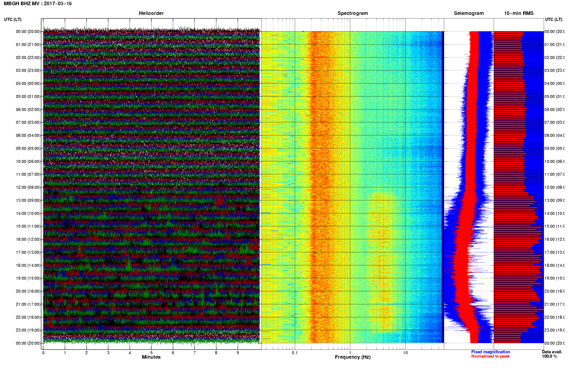Image resolution: width=588 pixels, height=368 pixels.
Task: Select the red 'Normalised to peak' legend text
Action: pyautogui.click(x=490, y=356)
